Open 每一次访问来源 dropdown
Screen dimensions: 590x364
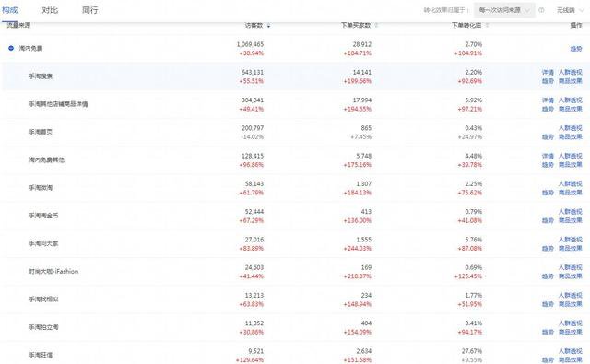(504, 10)
